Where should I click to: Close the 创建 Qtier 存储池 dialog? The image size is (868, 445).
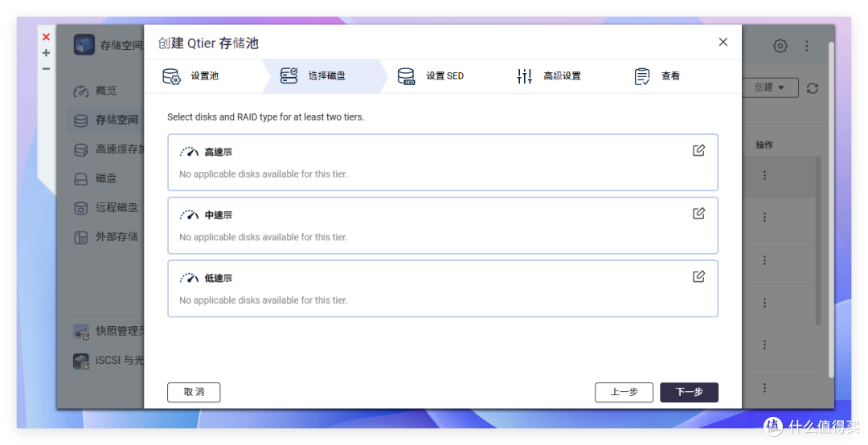723,42
